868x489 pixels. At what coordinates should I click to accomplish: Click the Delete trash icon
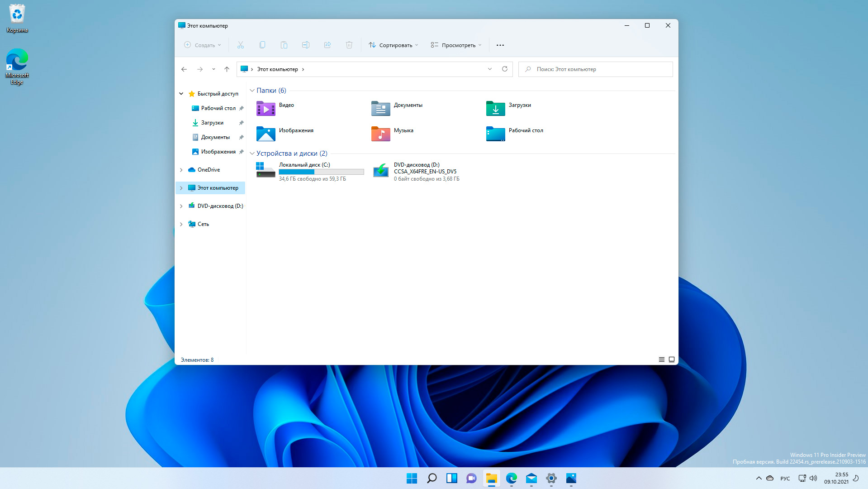click(x=349, y=45)
